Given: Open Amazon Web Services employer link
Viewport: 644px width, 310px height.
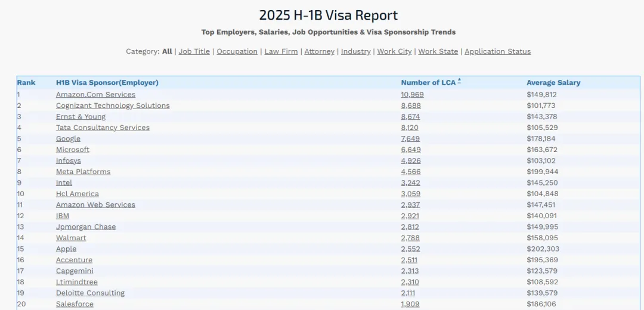Looking at the screenshot, I should (95, 205).
